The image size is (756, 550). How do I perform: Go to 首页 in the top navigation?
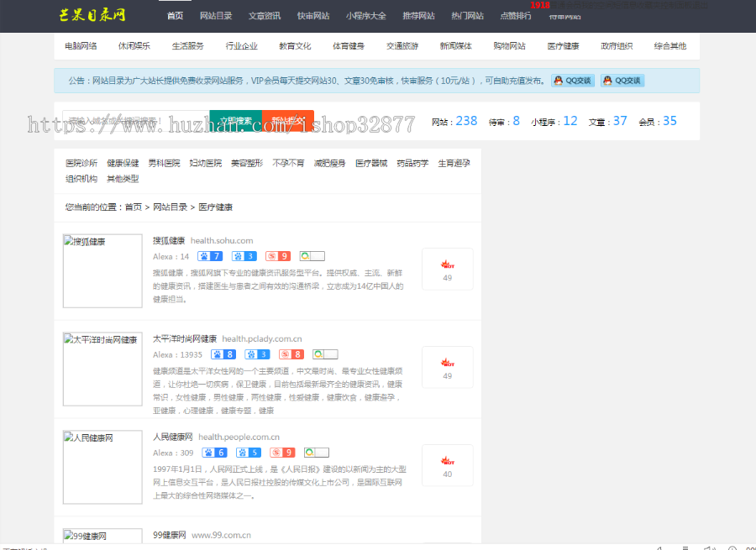(x=175, y=16)
